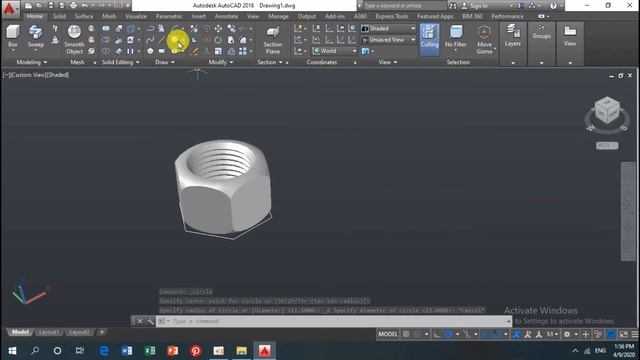
Task: Select the Polygon tool in Draw panel
Action: click(x=150, y=51)
